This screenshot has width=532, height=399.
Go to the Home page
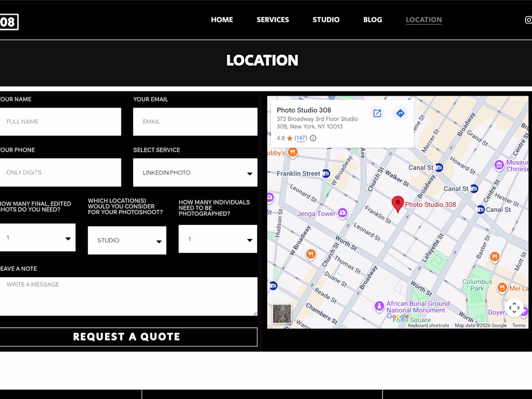tap(222, 20)
